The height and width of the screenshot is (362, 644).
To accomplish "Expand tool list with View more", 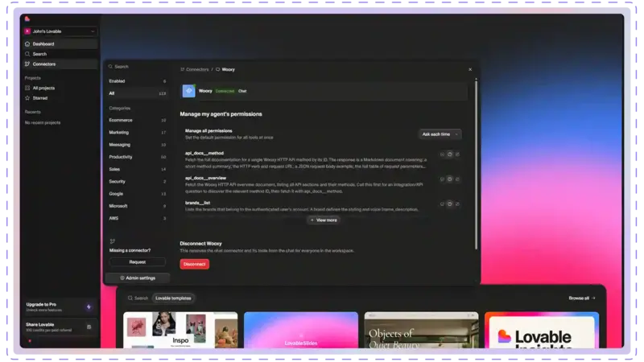I will tap(324, 220).
